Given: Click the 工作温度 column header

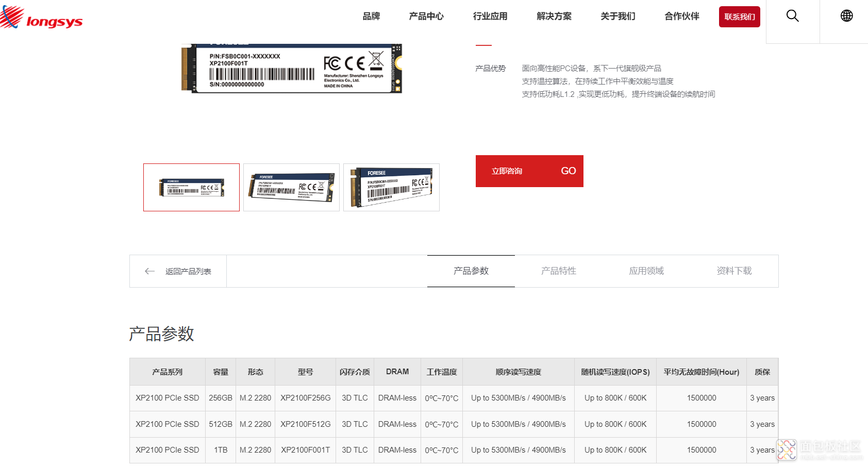Looking at the screenshot, I should coord(442,372).
